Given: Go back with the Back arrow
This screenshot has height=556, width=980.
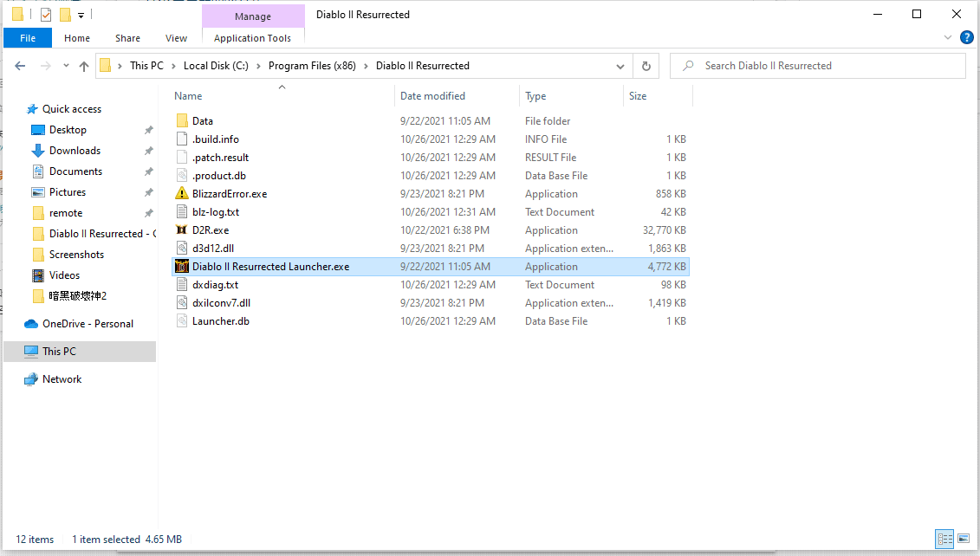Looking at the screenshot, I should coord(20,66).
